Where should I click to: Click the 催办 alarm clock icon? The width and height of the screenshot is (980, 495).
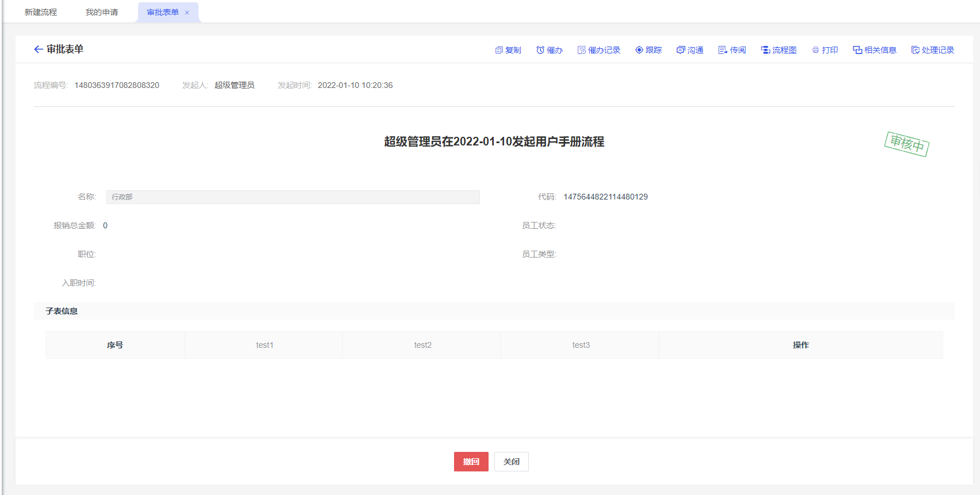pyautogui.click(x=540, y=51)
